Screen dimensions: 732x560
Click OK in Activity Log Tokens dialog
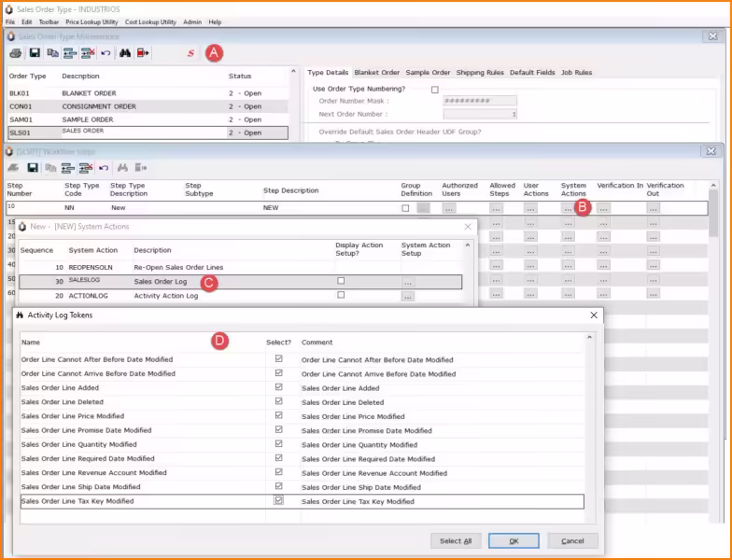click(514, 541)
